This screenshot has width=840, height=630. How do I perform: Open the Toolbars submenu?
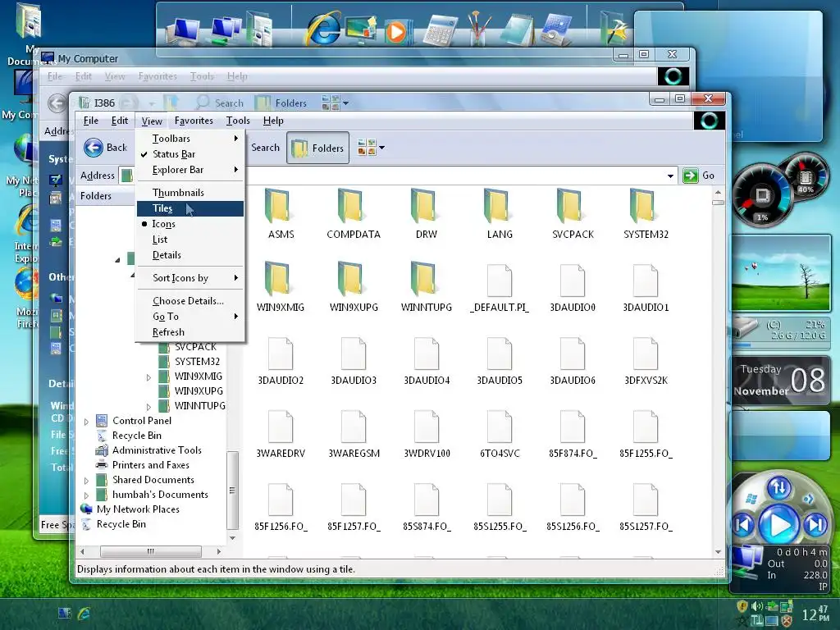pyautogui.click(x=190, y=139)
